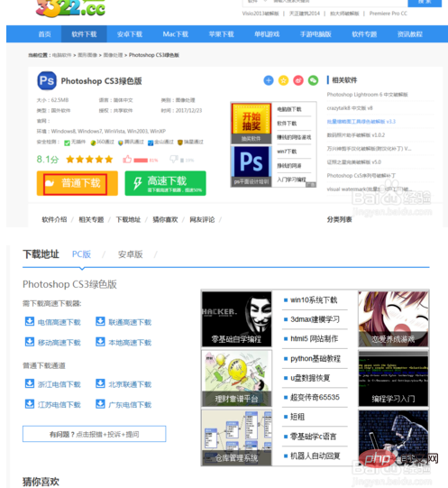Viewport: 448px width, 488px height.
Task: Open the 软件下载 nav item
Action: [84, 34]
